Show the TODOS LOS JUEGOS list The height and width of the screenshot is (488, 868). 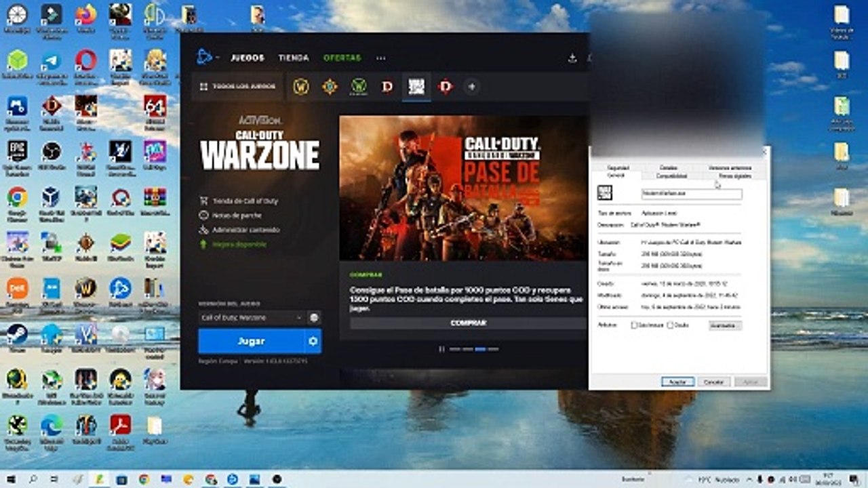click(238, 87)
